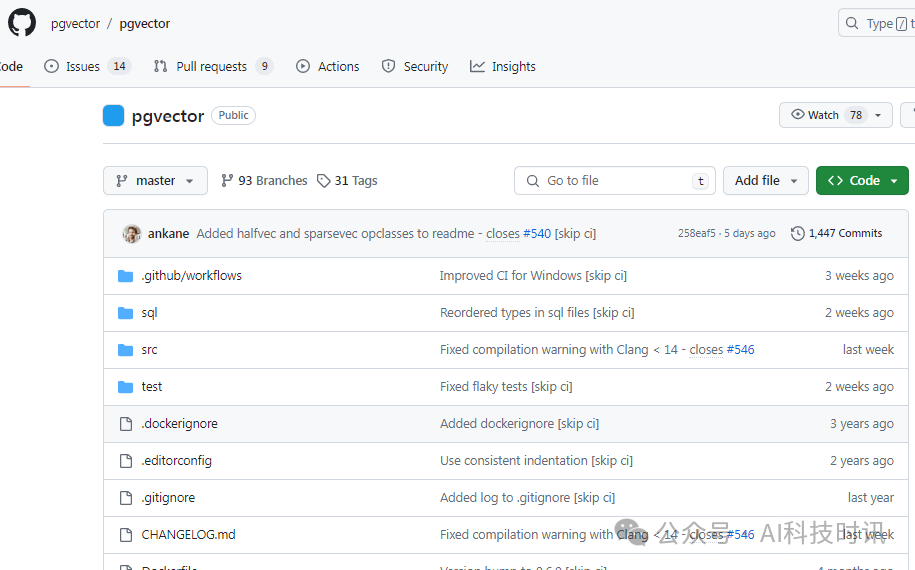Expand the Watch notifications caret

879,115
